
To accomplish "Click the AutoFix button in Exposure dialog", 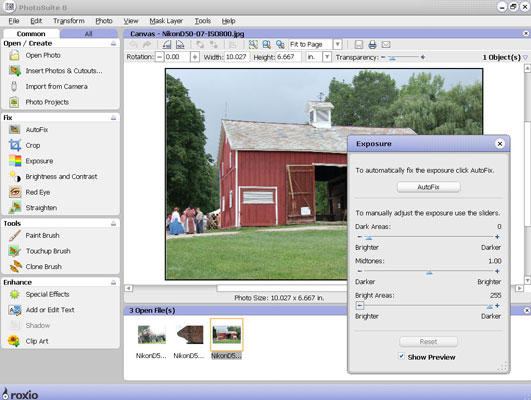I will pyautogui.click(x=428, y=187).
